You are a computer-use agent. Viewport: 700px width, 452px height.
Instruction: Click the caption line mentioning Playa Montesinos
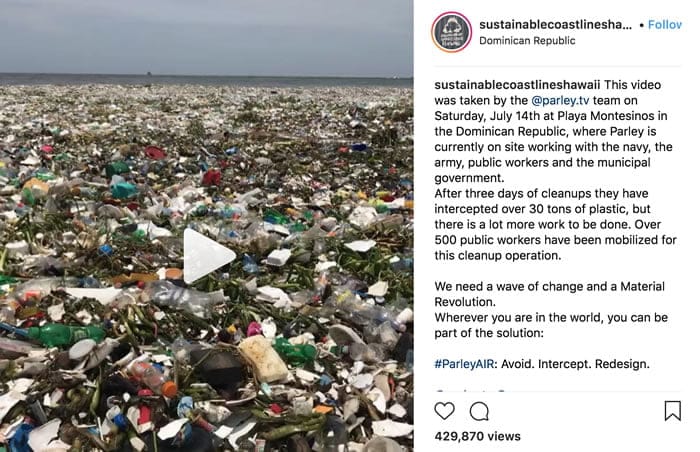tap(550, 116)
